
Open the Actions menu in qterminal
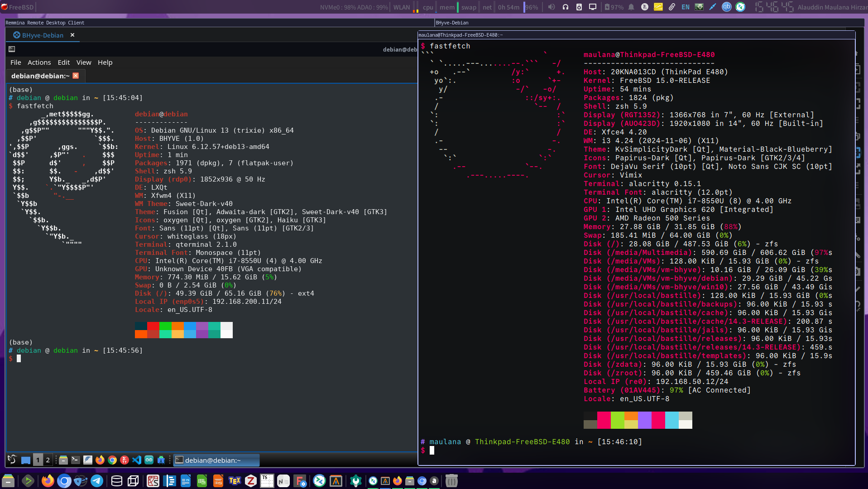(x=39, y=62)
